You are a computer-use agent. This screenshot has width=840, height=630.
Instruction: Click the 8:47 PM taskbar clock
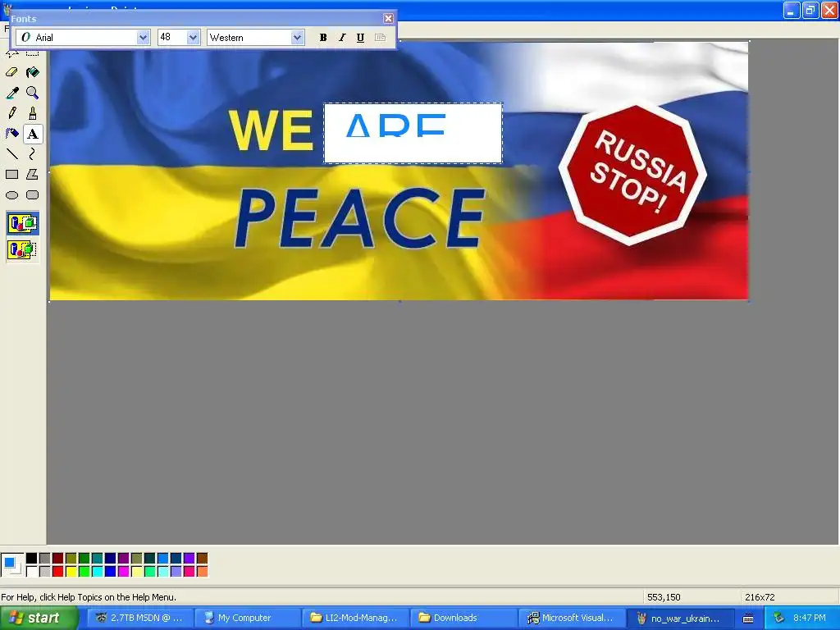pos(810,619)
